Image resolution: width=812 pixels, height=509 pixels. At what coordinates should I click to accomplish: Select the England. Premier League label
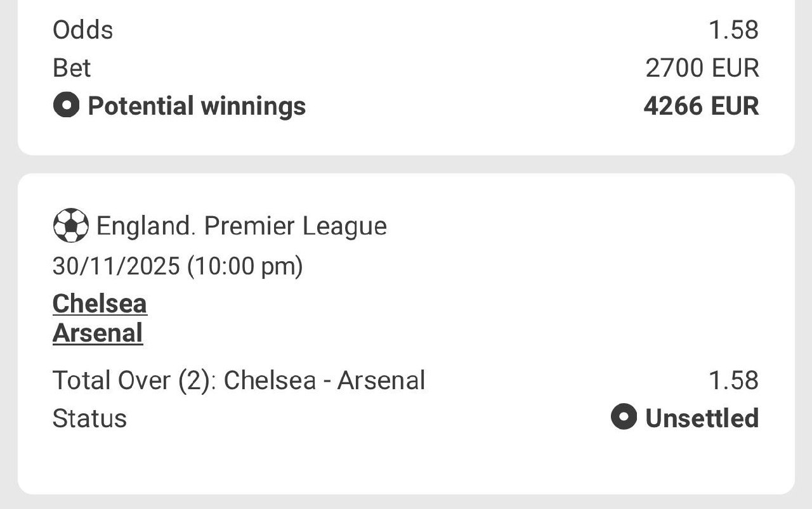[241, 226]
